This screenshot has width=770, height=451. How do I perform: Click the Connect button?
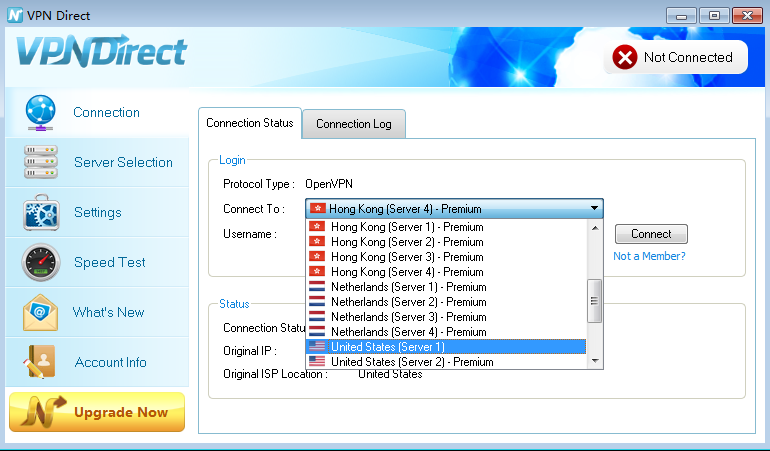(651, 234)
